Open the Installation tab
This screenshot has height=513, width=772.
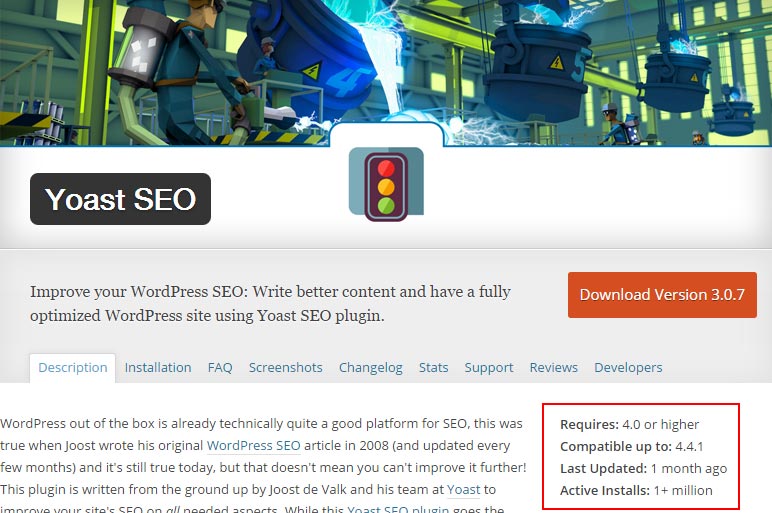158,368
